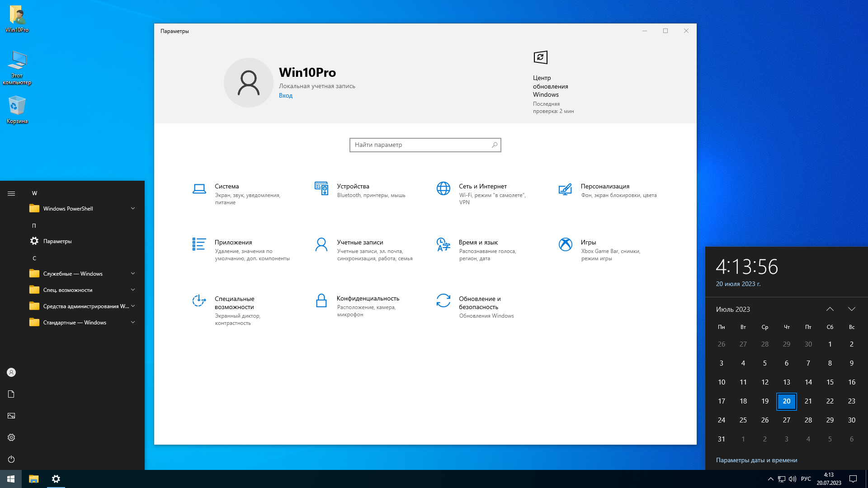This screenshot has height=488, width=868.
Task: Open Сеть и Интернет globe icon
Action: [443, 188]
